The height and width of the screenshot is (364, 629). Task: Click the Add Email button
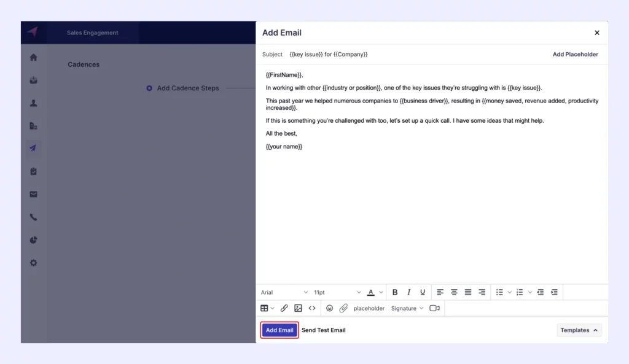pyautogui.click(x=279, y=330)
